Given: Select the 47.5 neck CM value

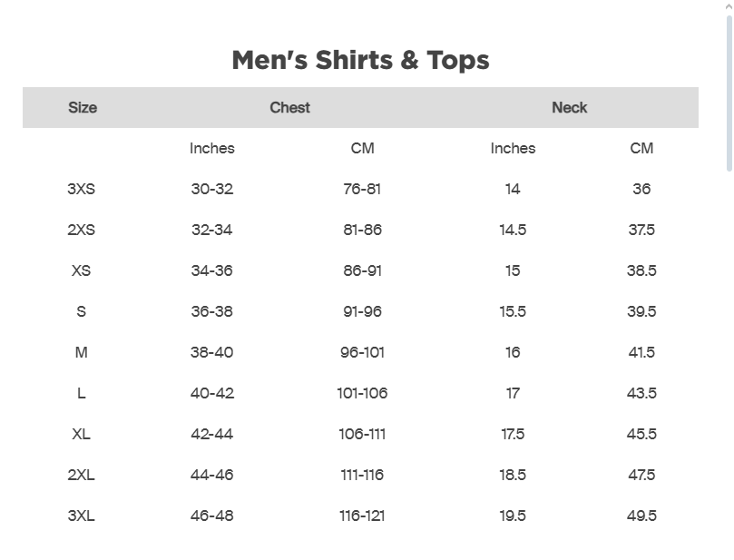Looking at the screenshot, I should [x=641, y=475].
